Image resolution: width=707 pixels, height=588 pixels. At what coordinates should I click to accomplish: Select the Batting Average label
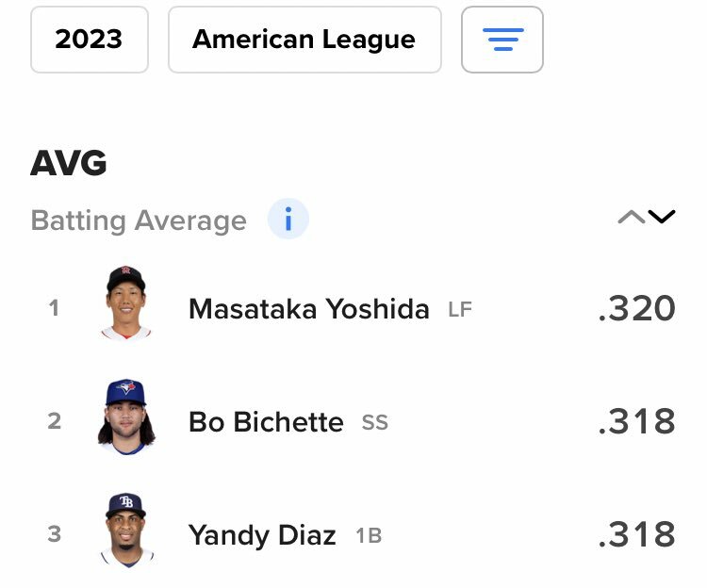tap(139, 220)
